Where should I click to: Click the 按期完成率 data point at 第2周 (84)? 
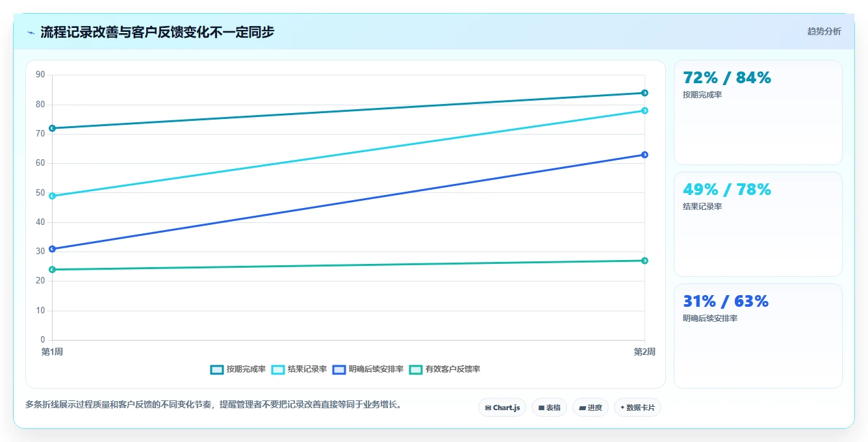pyautogui.click(x=645, y=93)
